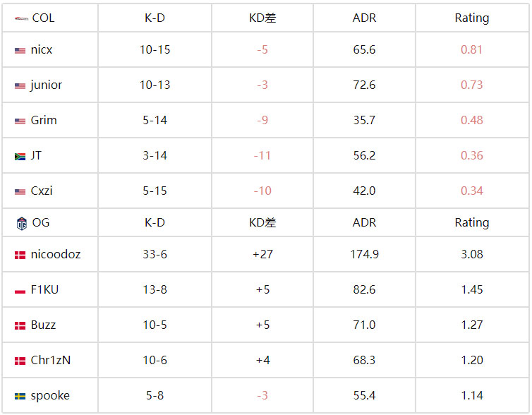Select player name Buzz

pyautogui.click(x=43, y=325)
